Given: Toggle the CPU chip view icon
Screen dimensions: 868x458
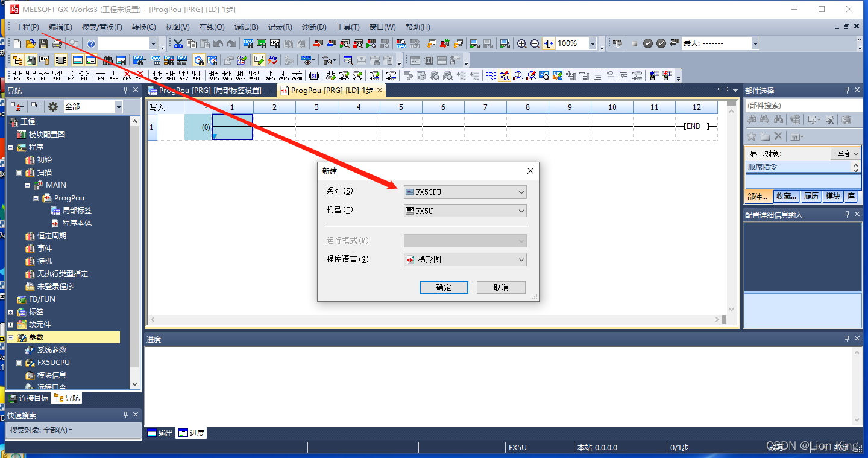Looking at the screenshot, I should 61,60.
